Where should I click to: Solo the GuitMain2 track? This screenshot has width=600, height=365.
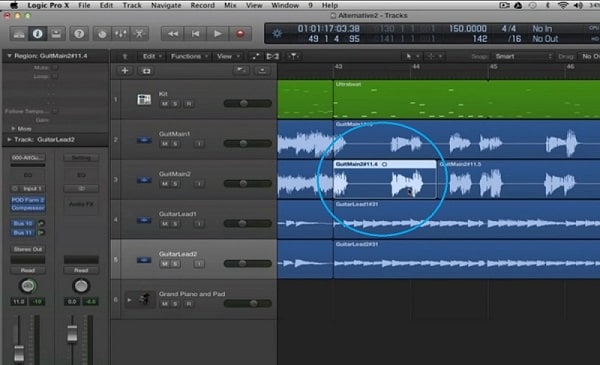(175, 184)
